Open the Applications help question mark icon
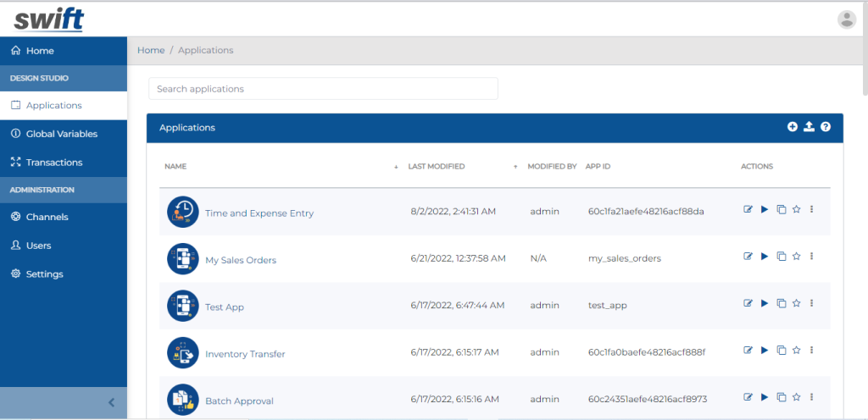Image resolution: width=868 pixels, height=420 pixels. 826,127
